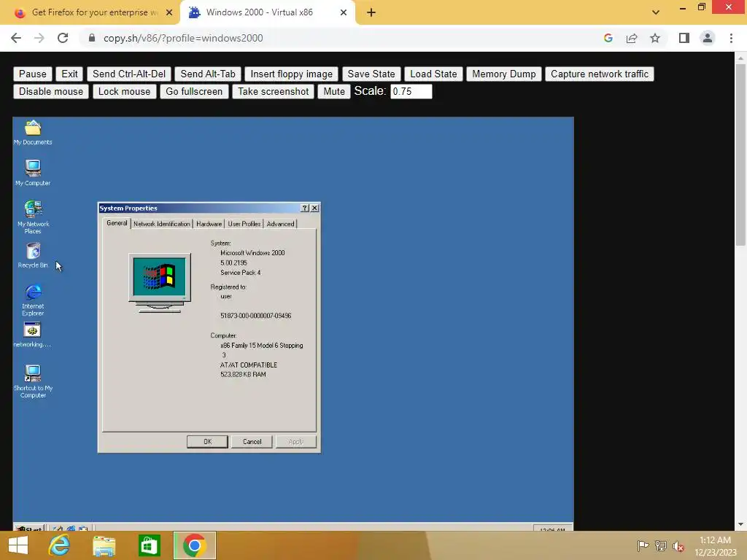Open Shortcut to My Computer icon

pyautogui.click(x=33, y=381)
